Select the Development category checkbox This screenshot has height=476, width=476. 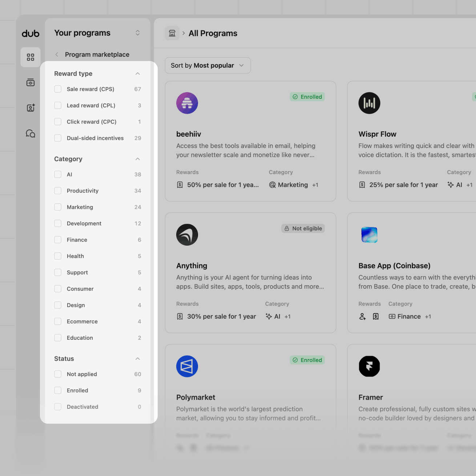58,223
